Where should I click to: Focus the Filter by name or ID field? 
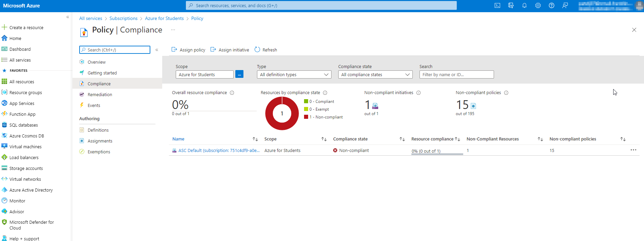tap(456, 74)
